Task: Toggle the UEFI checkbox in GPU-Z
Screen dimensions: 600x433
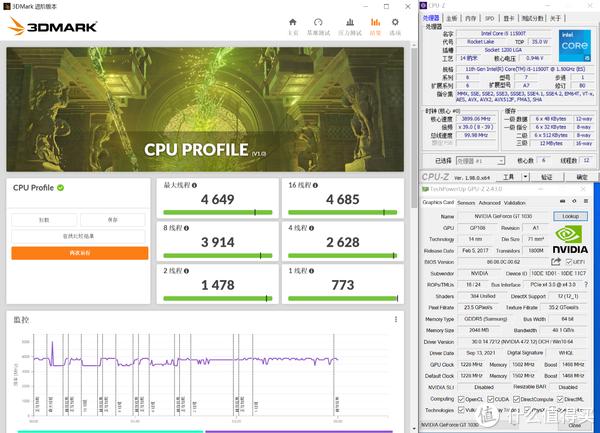Action: pos(569,262)
